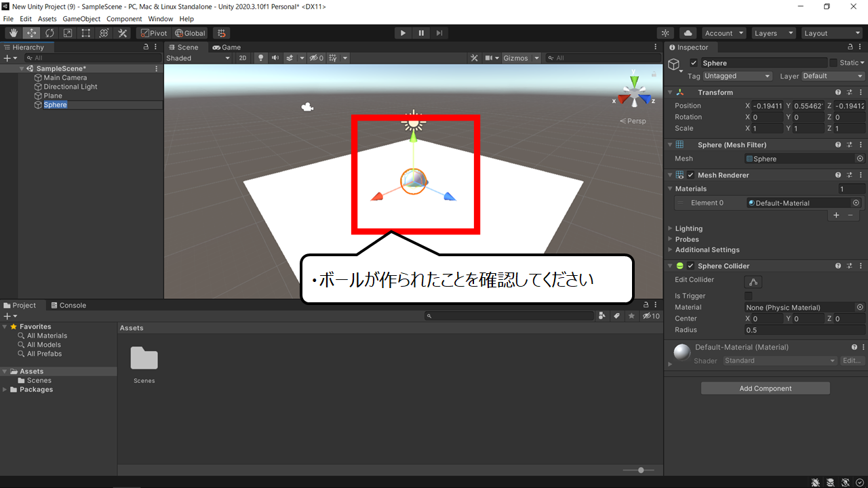Disable the Mesh Renderer component checkbox
Image resolution: width=868 pixels, height=488 pixels.
pos(691,175)
